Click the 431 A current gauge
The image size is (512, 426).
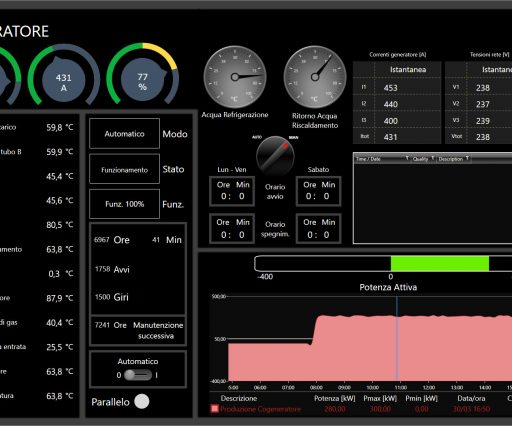pos(63,78)
